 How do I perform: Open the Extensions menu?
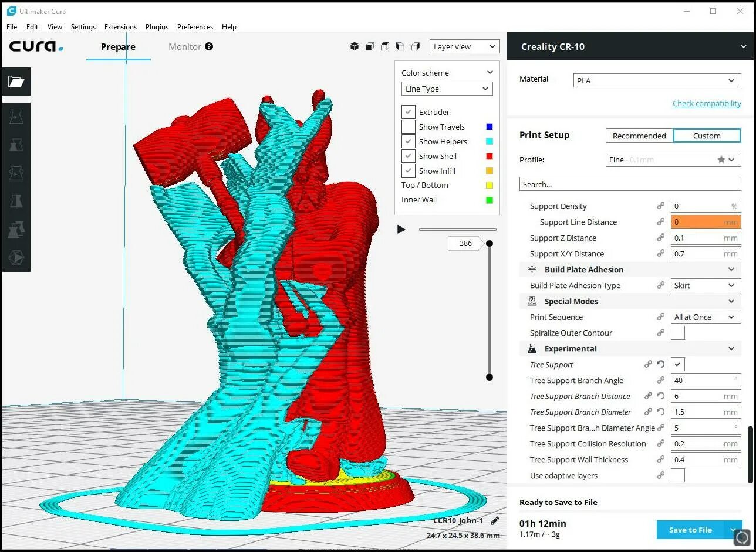[120, 26]
